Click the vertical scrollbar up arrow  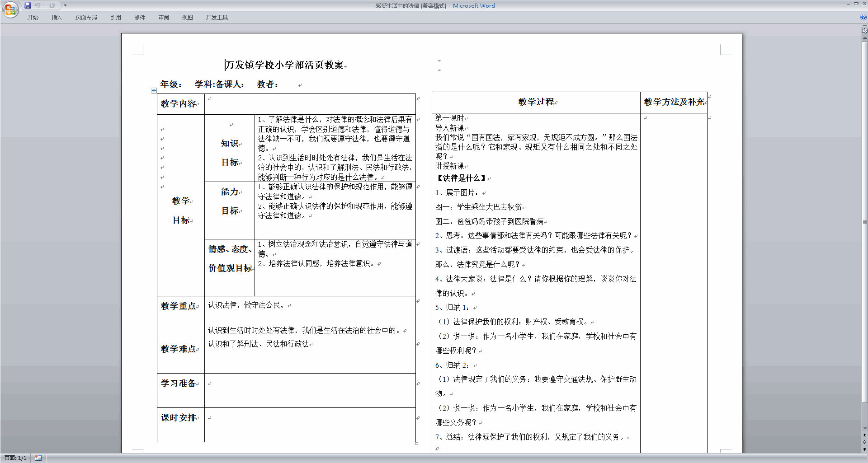(864, 38)
